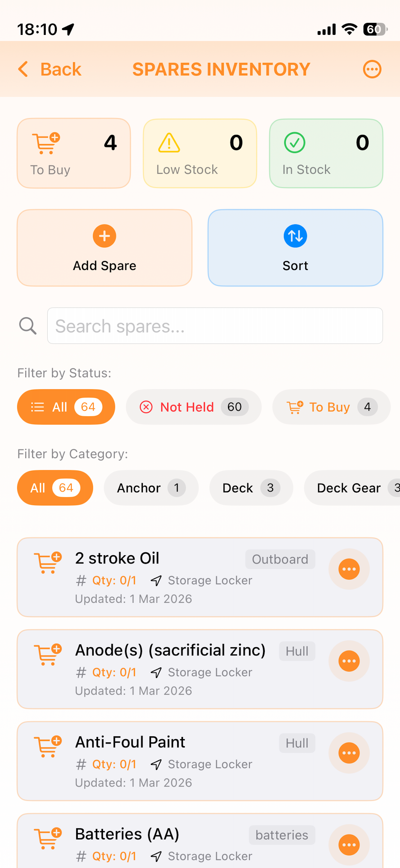This screenshot has height=868, width=400.
Task: Select the Deck category filter
Action: pos(251,488)
